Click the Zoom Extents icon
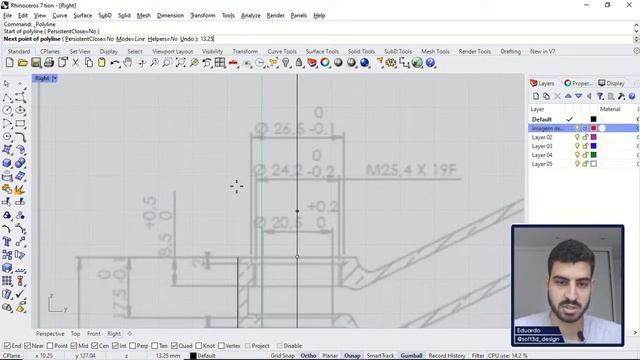This screenshot has height=360, width=640. tap(180, 63)
